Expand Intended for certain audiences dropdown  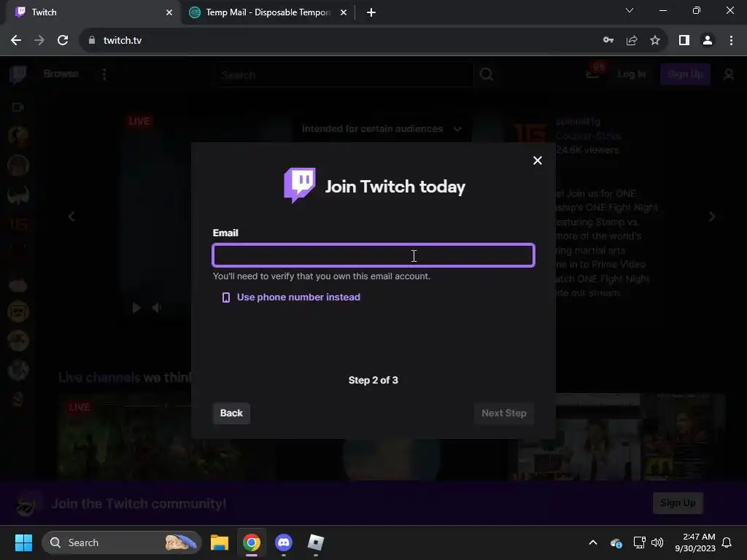381,128
